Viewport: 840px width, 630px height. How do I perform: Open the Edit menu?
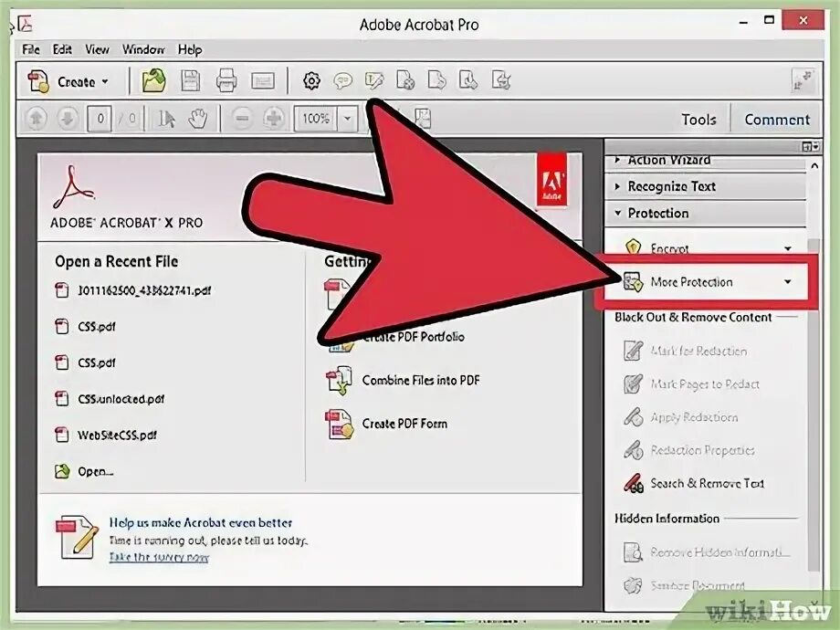[62, 50]
